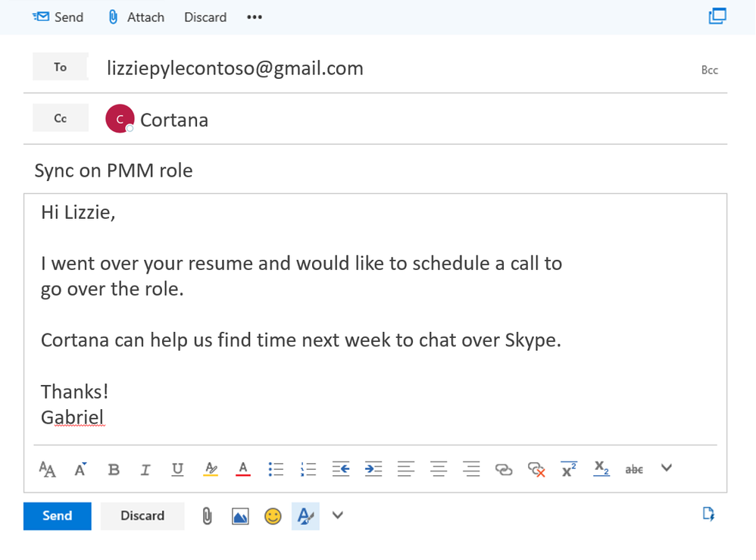756x560 pixels.
Task: Open the more commands ellipsis menu
Action: [x=254, y=17]
